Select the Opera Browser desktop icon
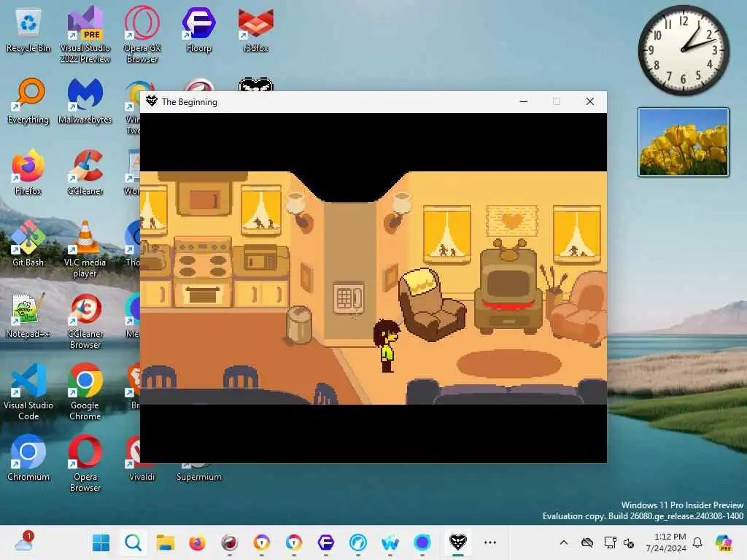Viewport: 747px width, 560px height. (x=85, y=464)
